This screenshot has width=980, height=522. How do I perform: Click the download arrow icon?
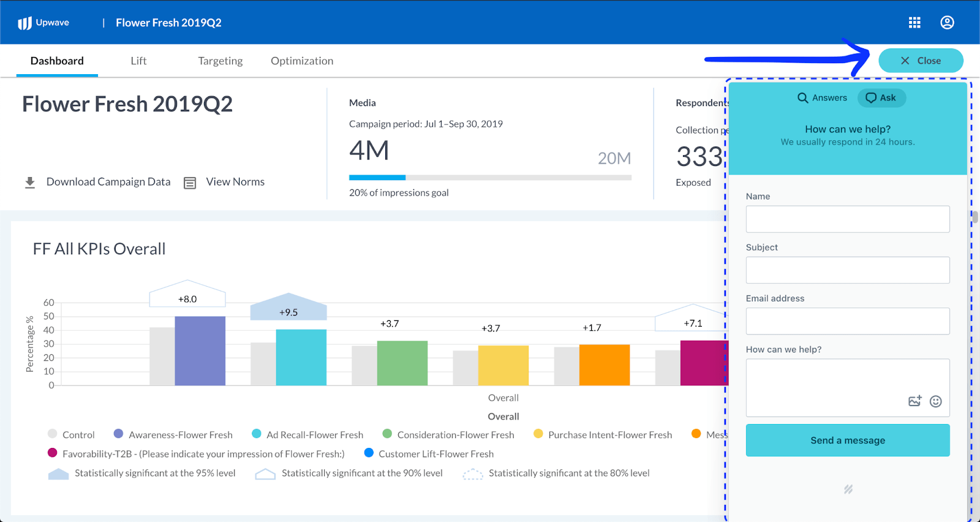point(30,183)
